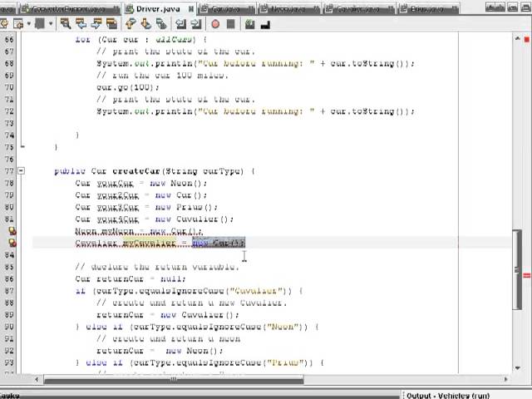The height and width of the screenshot is (399, 532).
Task: Click Find Previous Occurrence icon
Action: tap(81, 24)
